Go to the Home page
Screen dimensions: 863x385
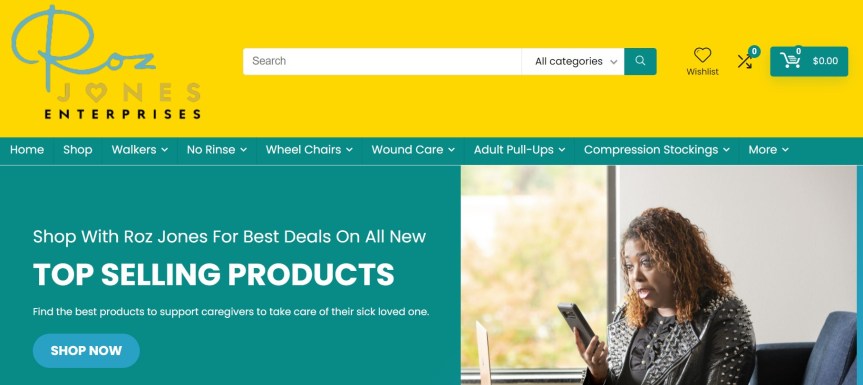tap(27, 150)
